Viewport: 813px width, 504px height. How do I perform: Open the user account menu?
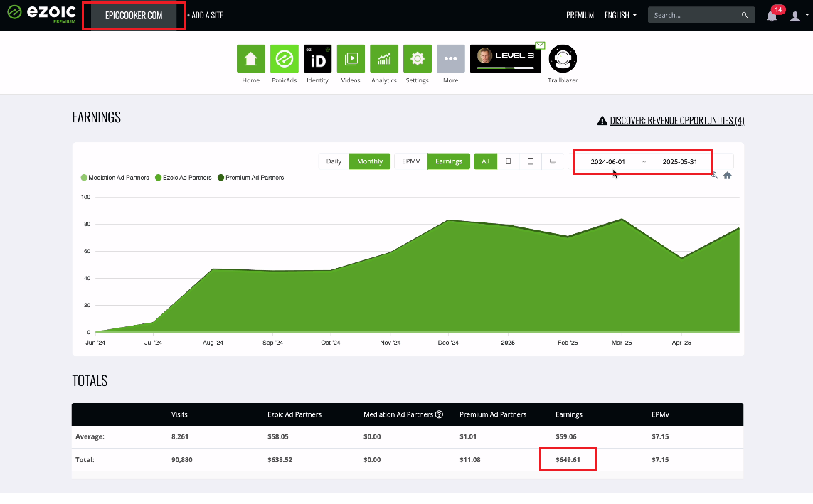797,16
